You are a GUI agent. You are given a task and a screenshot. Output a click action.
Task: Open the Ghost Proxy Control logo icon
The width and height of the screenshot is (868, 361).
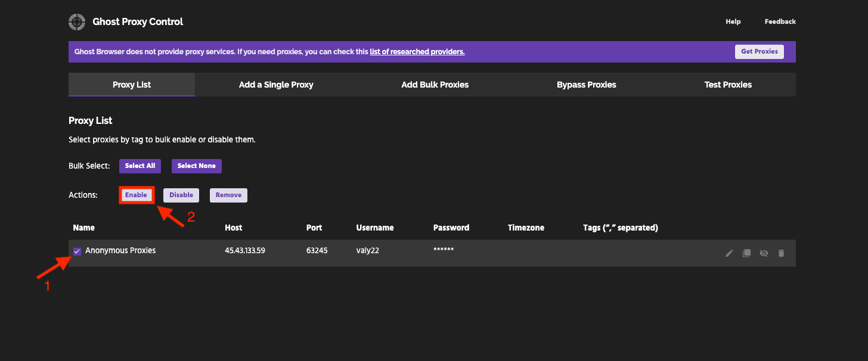pos(76,21)
